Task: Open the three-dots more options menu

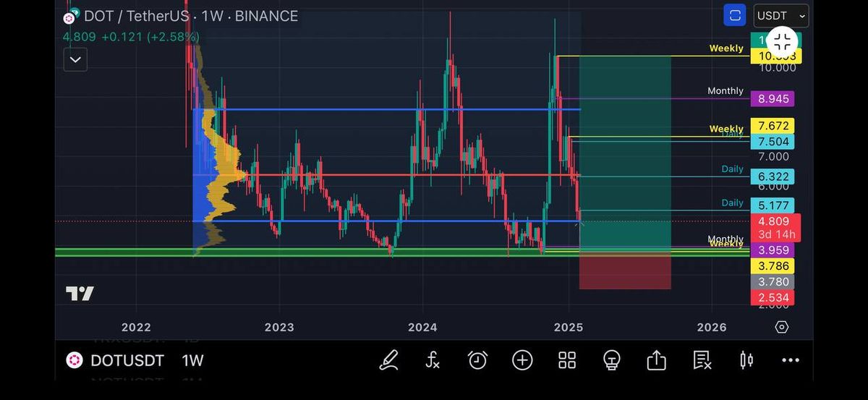Action: (791, 359)
